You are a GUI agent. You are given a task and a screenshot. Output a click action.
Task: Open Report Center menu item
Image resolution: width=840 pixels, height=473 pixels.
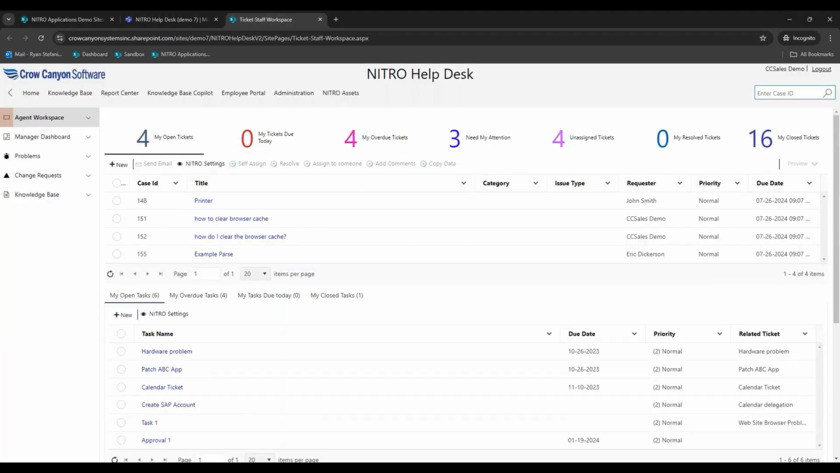click(119, 93)
